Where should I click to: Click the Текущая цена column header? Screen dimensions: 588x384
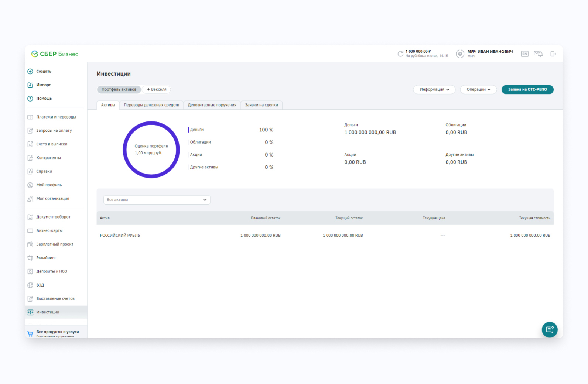[434, 218]
